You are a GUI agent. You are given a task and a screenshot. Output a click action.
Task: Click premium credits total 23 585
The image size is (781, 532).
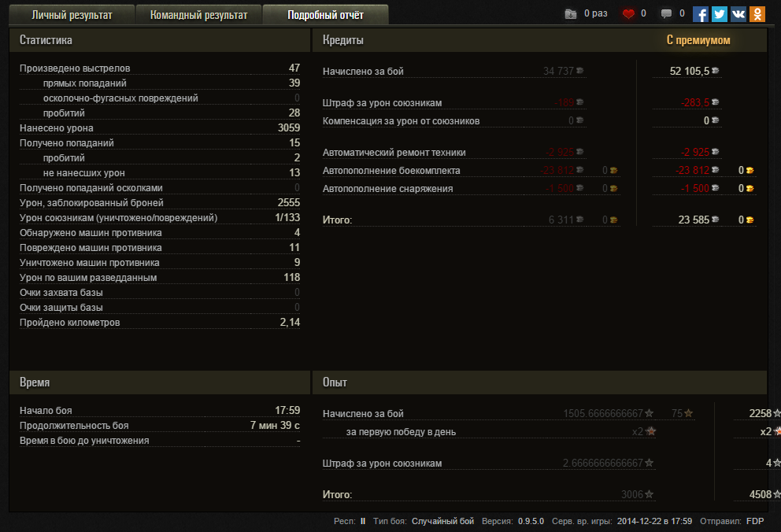(x=694, y=220)
